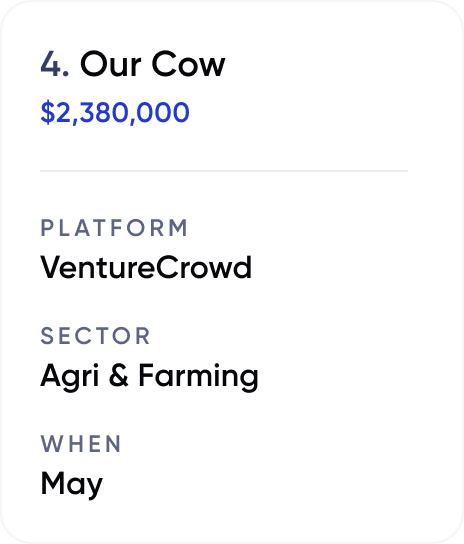
Task: Click the word Agri in sector
Action: pyautogui.click(x=69, y=377)
